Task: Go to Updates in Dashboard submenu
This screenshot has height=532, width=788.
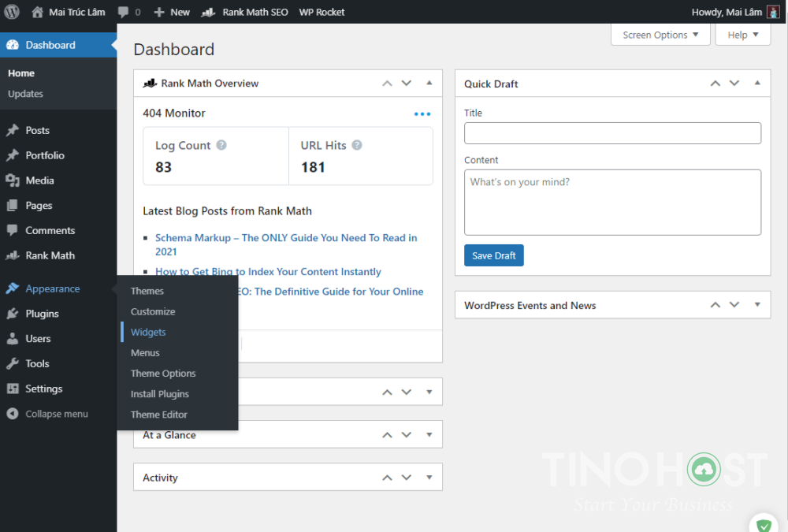Action: click(26, 94)
